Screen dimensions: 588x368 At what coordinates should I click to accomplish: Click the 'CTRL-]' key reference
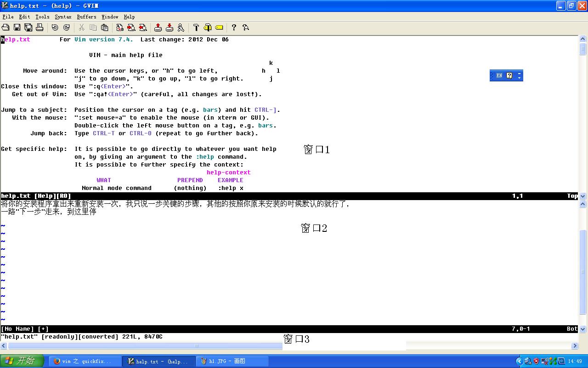pos(266,110)
